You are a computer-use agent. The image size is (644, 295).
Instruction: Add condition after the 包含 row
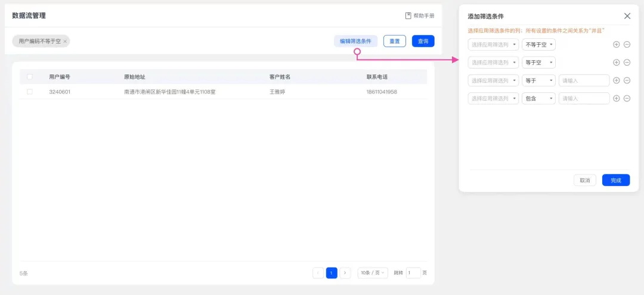(x=616, y=98)
